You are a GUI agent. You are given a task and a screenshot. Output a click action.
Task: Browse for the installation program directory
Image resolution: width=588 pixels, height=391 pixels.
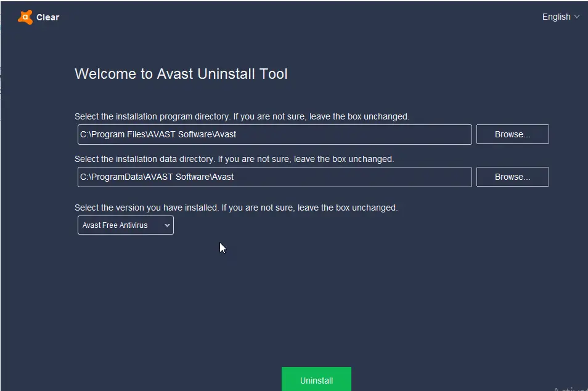[x=512, y=134]
